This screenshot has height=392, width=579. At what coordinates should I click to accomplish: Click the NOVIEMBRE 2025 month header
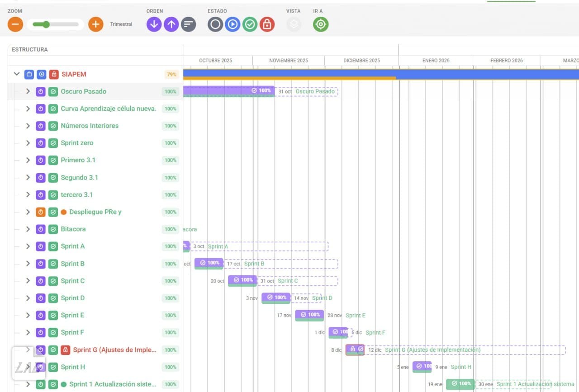[289, 61]
